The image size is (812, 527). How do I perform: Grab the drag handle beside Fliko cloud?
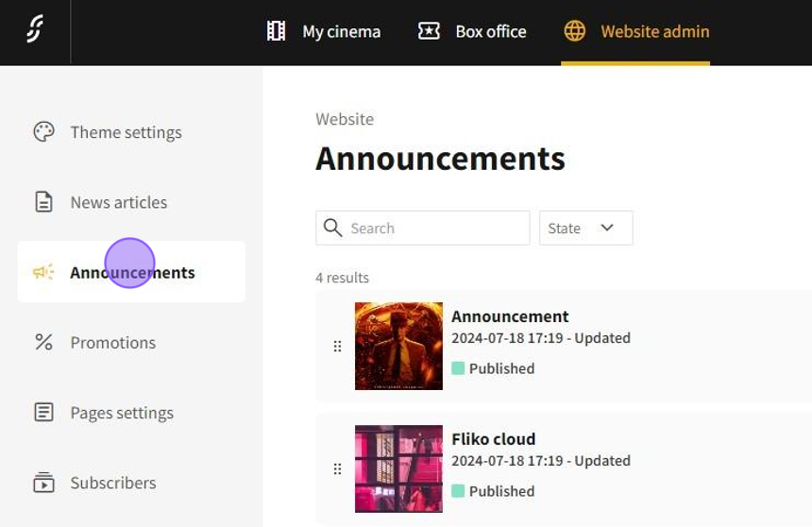(x=337, y=469)
